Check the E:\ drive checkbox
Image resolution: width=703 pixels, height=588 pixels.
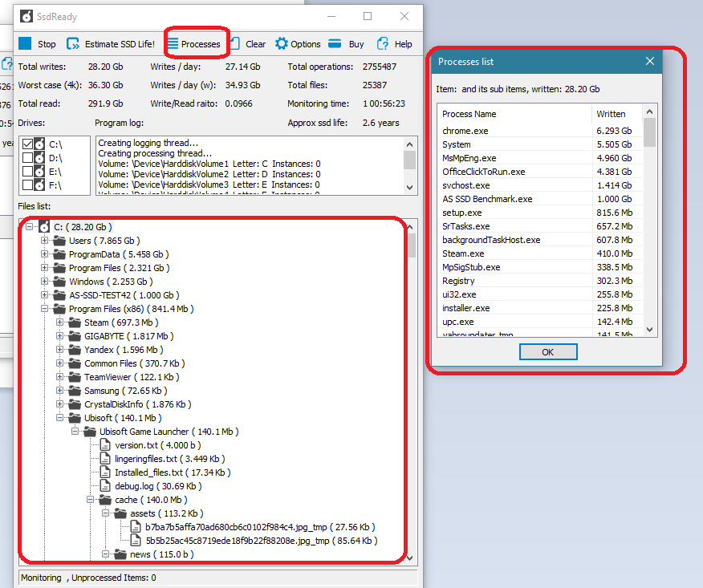tap(28, 171)
